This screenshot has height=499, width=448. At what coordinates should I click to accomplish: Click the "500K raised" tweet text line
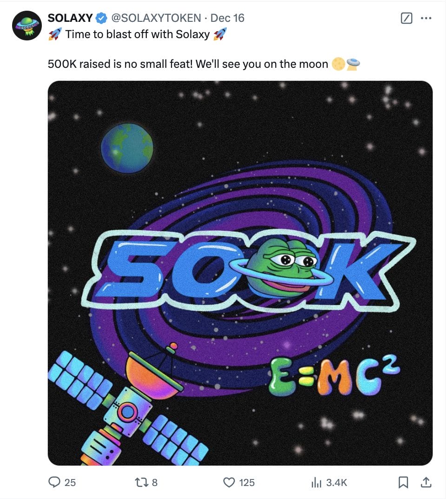[x=188, y=64]
